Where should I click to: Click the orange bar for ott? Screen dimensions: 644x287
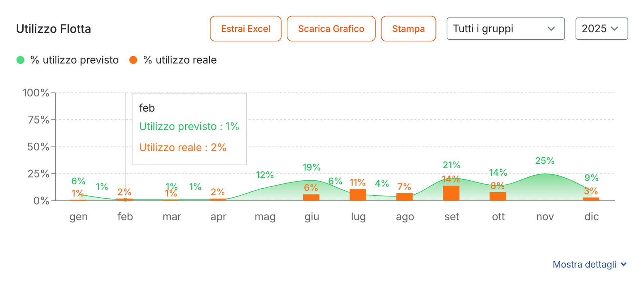pyautogui.click(x=498, y=196)
